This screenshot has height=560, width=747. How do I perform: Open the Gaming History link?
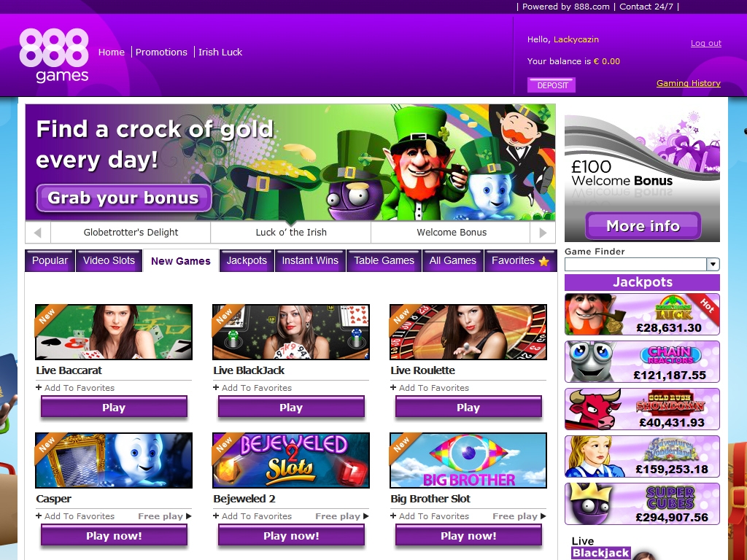688,83
